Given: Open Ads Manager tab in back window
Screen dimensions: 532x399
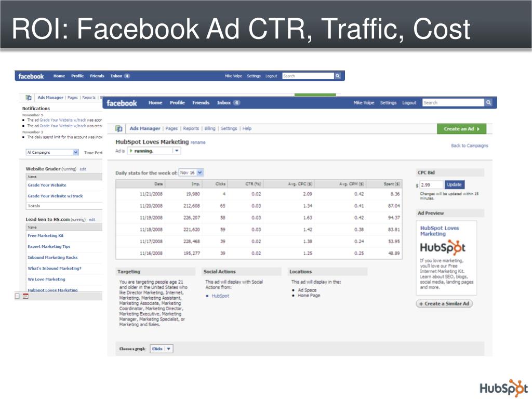Looking at the screenshot, I should [x=50, y=97].
